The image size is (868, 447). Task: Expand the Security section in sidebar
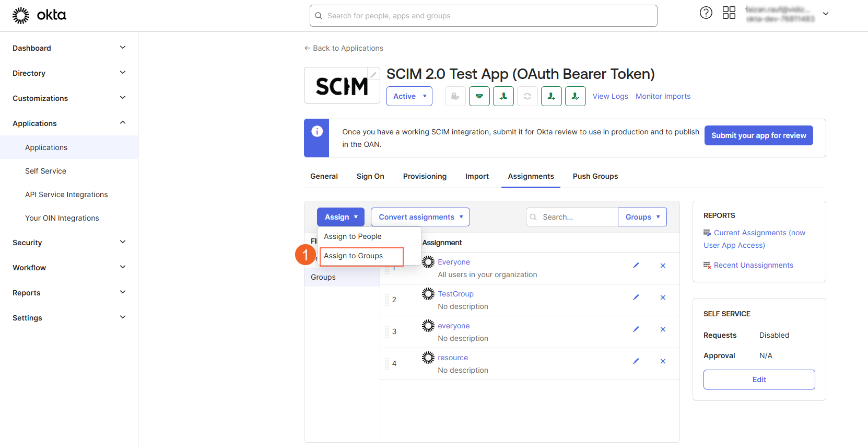coord(69,243)
